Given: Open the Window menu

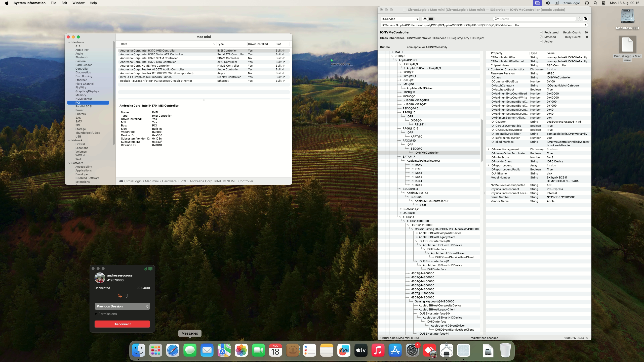Looking at the screenshot, I should coord(78,3).
